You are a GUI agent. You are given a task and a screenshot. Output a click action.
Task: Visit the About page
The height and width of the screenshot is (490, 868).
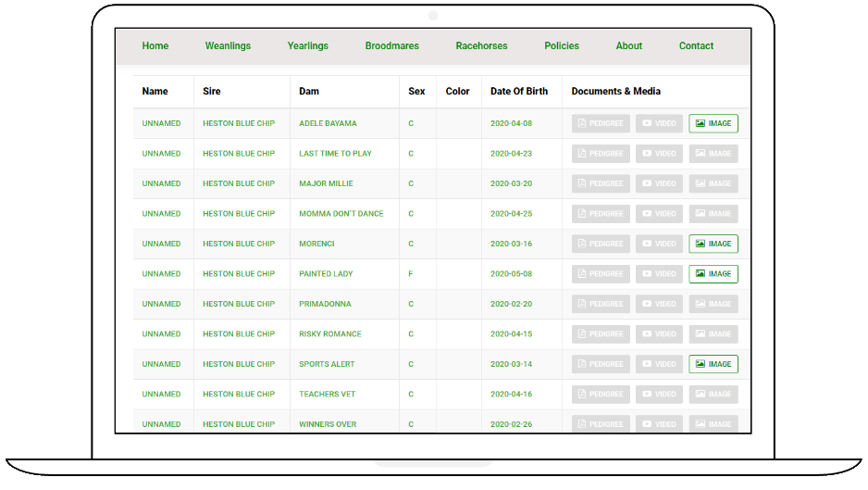click(x=629, y=45)
